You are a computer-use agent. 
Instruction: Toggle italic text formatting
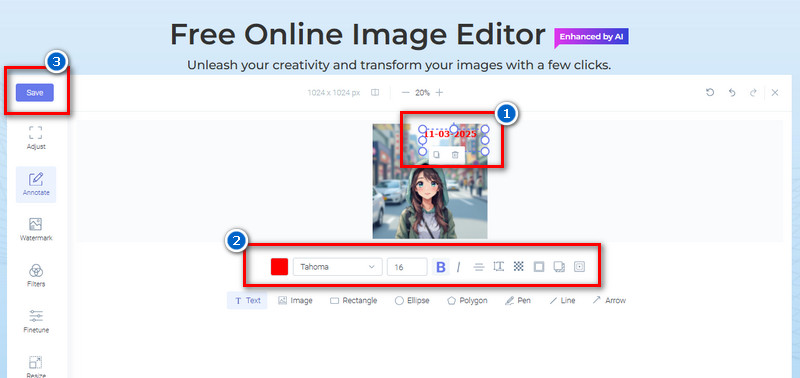point(458,267)
